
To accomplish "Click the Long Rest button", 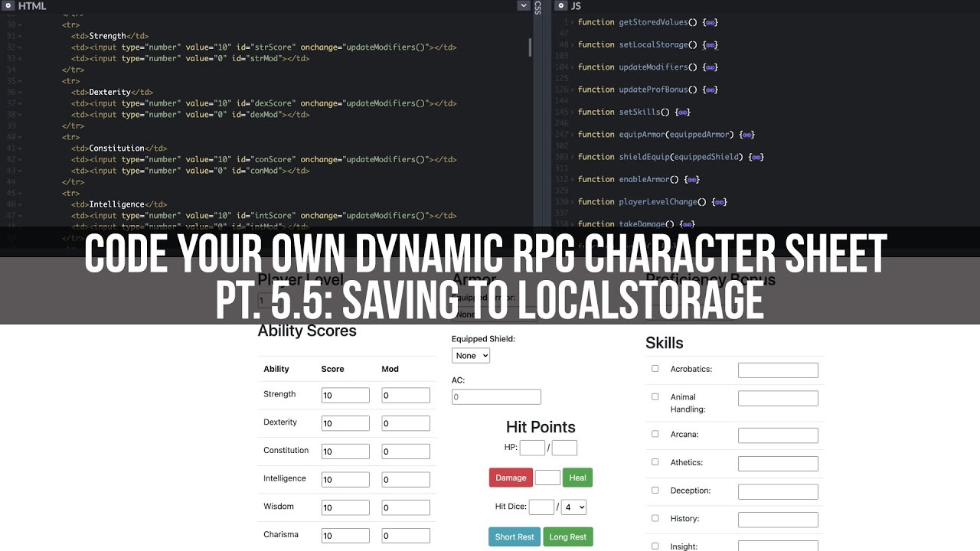I will tap(568, 536).
